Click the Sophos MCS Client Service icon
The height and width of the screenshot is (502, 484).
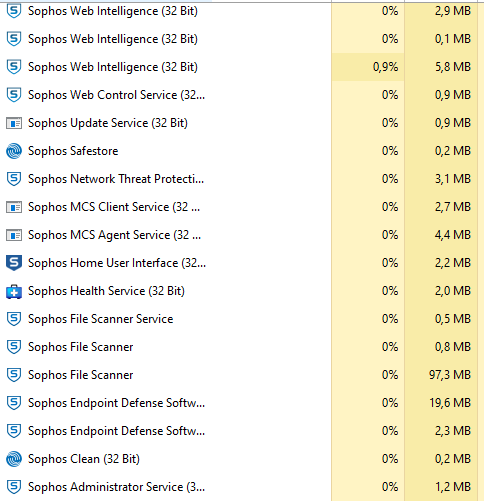point(14,207)
